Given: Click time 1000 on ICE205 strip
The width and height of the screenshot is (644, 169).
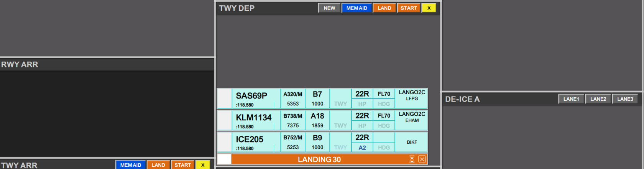Looking at the screenshot, I should point(317,148).
